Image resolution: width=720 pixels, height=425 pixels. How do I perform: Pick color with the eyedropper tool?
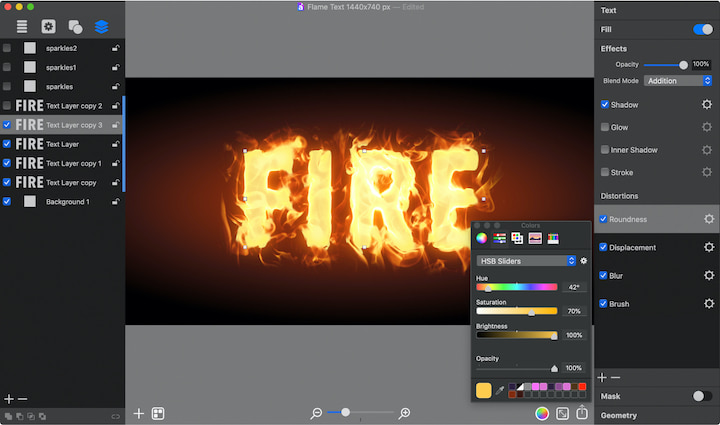[500, 391]
